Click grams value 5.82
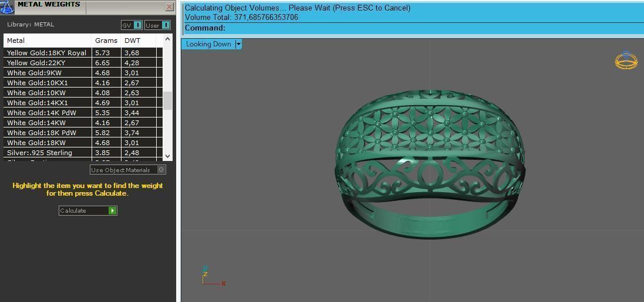644x302 pixels. tap(102, 133)
